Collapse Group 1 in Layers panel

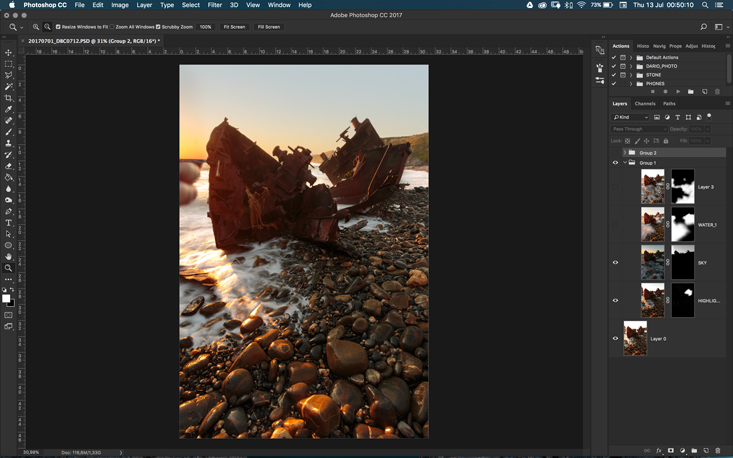click(x=625, y=163)
